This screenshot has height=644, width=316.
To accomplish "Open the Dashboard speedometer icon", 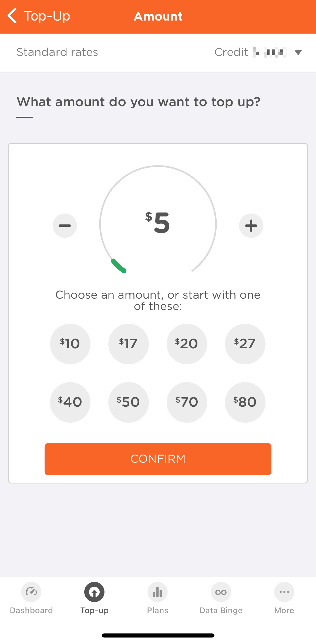I will click(x=31, y=592).
